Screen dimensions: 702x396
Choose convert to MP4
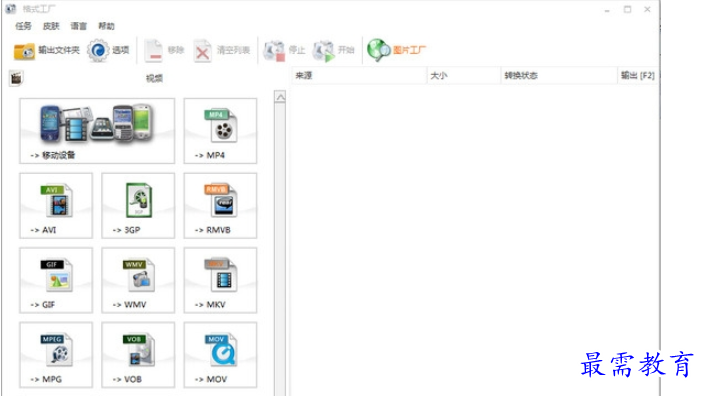coord(220,131)
